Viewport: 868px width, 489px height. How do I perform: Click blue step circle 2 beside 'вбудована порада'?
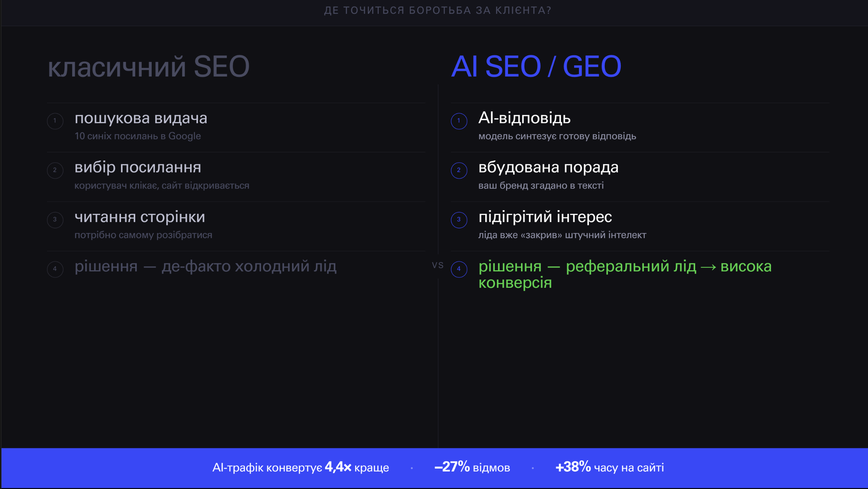click(459, 170)
